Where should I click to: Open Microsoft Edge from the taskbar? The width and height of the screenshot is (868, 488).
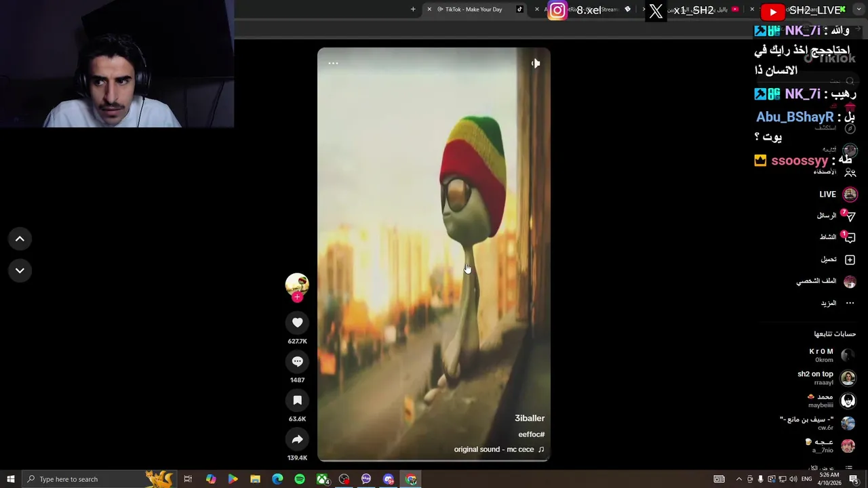point(277,479)
